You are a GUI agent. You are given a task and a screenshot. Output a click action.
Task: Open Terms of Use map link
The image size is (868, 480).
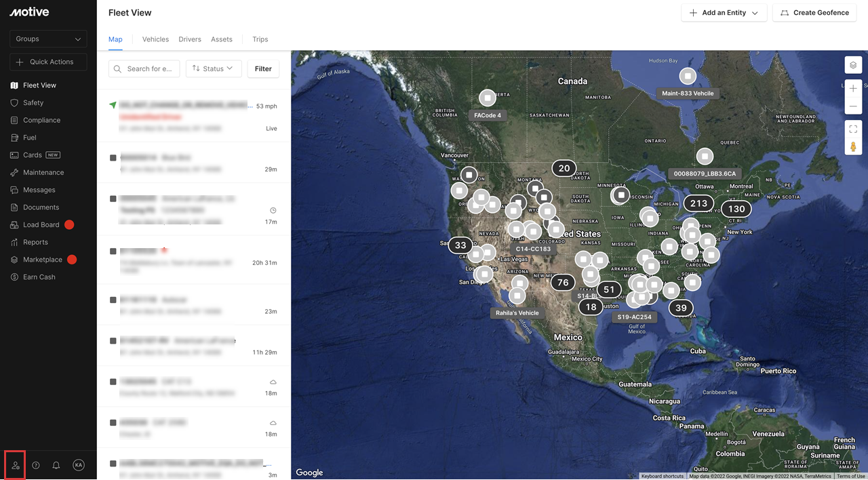(850, 476)
